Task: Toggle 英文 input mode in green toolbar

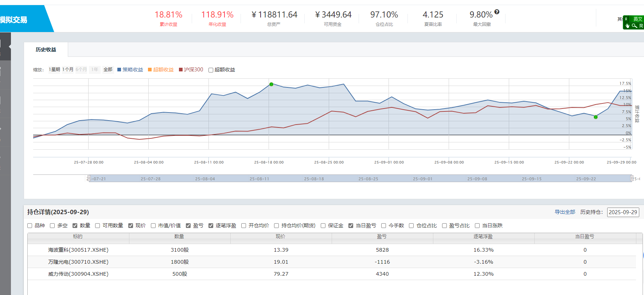Action: [637, 19]
